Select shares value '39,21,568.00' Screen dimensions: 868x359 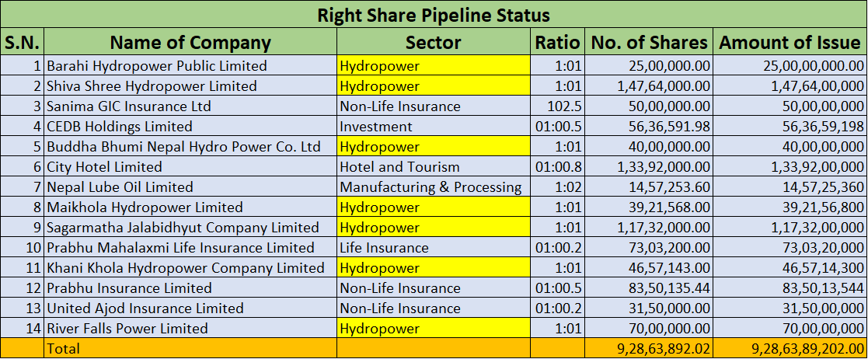pyautogui.click(x=650, y=207)
